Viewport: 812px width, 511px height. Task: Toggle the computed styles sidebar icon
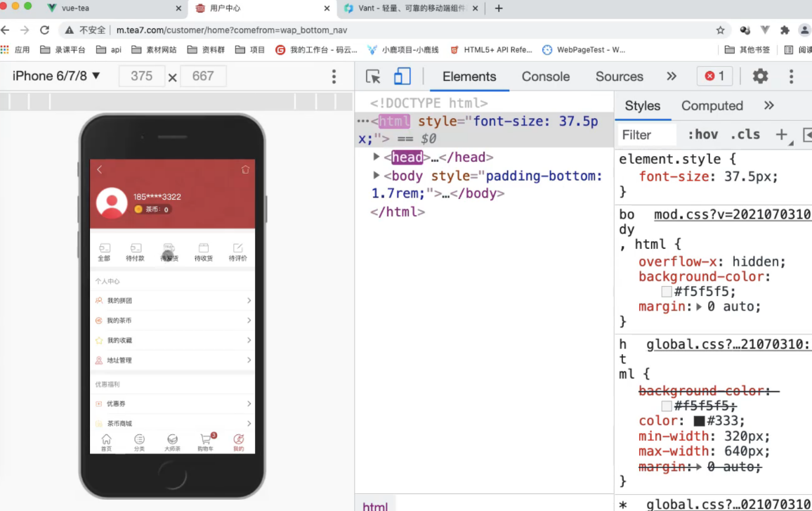(807, 135)
